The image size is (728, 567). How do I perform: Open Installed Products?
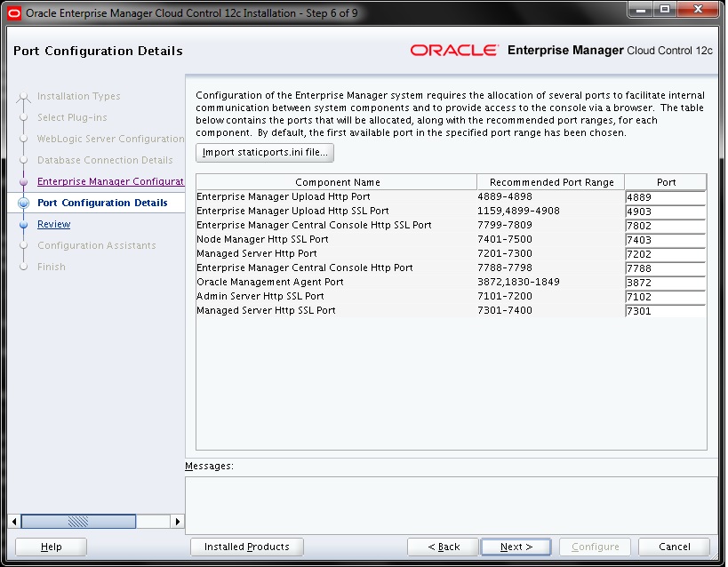coord(246,547)
